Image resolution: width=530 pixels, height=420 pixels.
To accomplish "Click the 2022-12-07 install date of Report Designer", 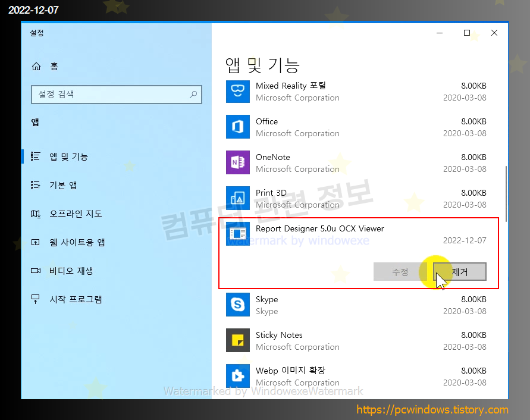I will coord(465,240).
